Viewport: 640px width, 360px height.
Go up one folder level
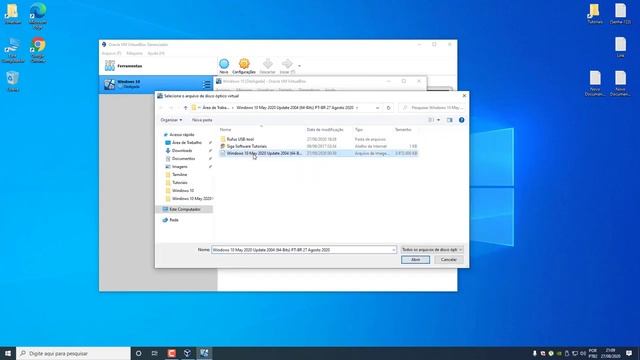click(x=185, y=108)
